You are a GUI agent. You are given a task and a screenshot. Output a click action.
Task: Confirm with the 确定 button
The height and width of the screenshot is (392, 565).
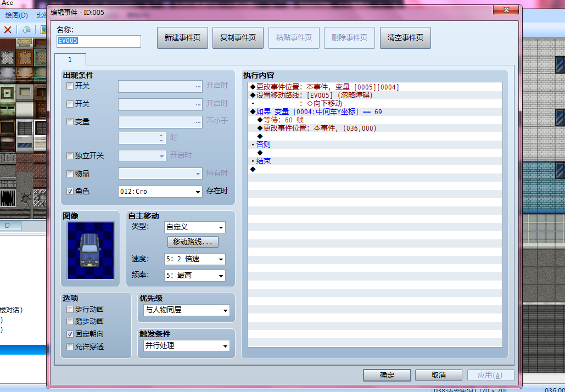pyautogui.click(x=387, y=375)
